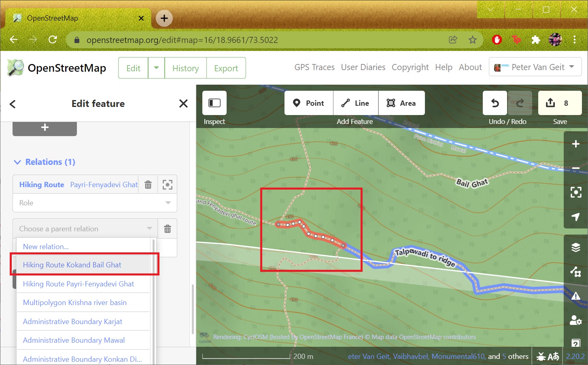Click the OpenStreetMap logo

pos(57,68)
